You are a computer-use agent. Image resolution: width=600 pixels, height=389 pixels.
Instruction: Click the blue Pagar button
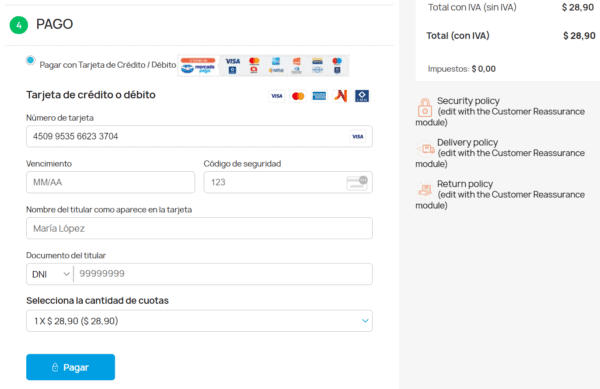(x=70, y=367)
